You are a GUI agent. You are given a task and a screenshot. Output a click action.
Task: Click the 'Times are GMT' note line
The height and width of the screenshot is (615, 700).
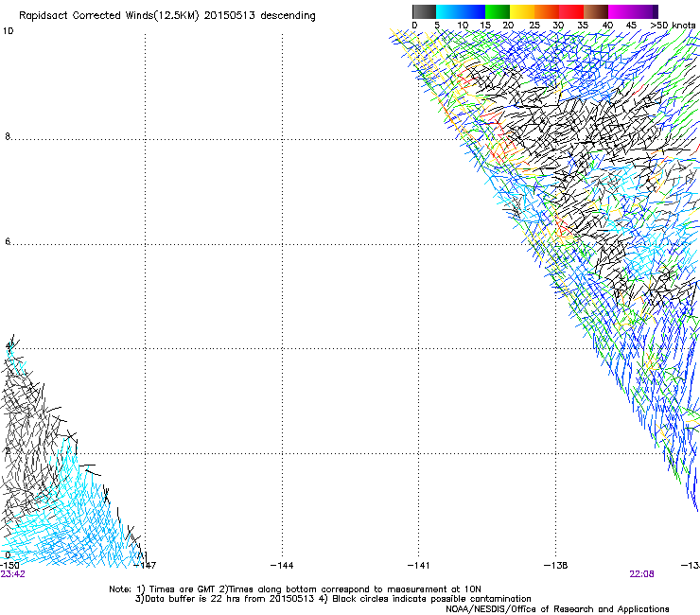coord(295,589)
